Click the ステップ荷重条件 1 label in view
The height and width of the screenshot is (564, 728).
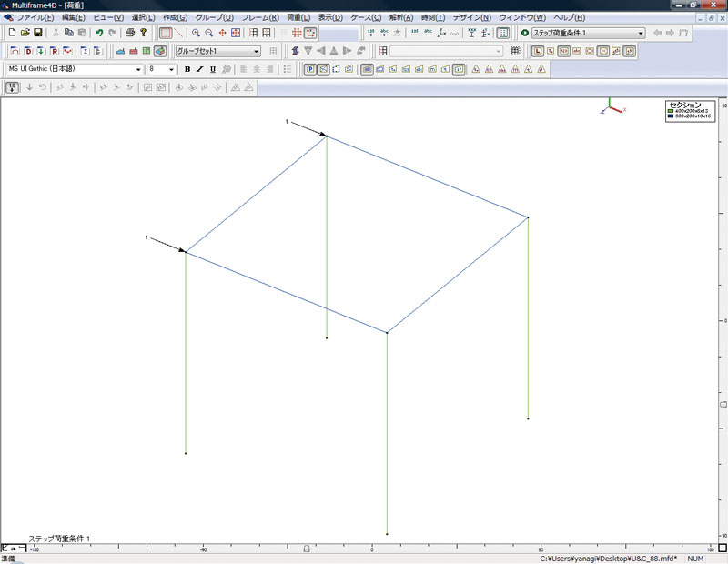pos(59,539)
